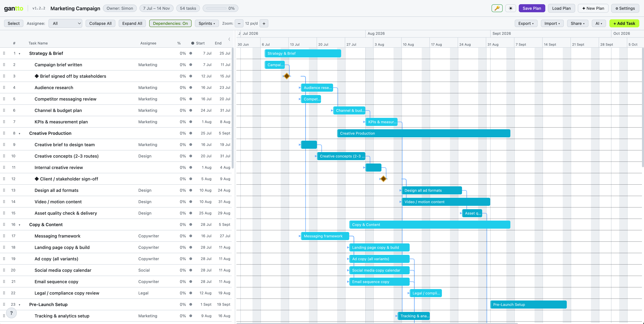644x324 pixels.
Task: Click Expand All button
Action: pos(132,24)
